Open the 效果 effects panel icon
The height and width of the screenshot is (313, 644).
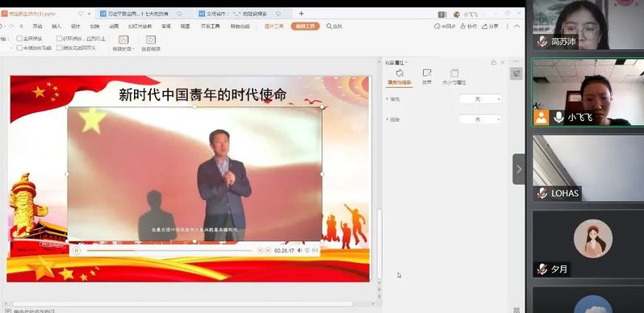click(x=427, y=73)
